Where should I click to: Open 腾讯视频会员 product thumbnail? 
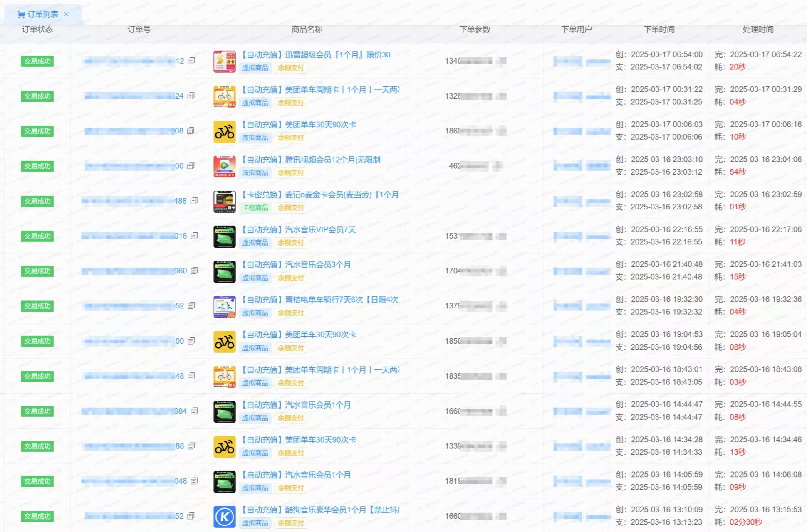pyautogui.click(x=225, y=166)
